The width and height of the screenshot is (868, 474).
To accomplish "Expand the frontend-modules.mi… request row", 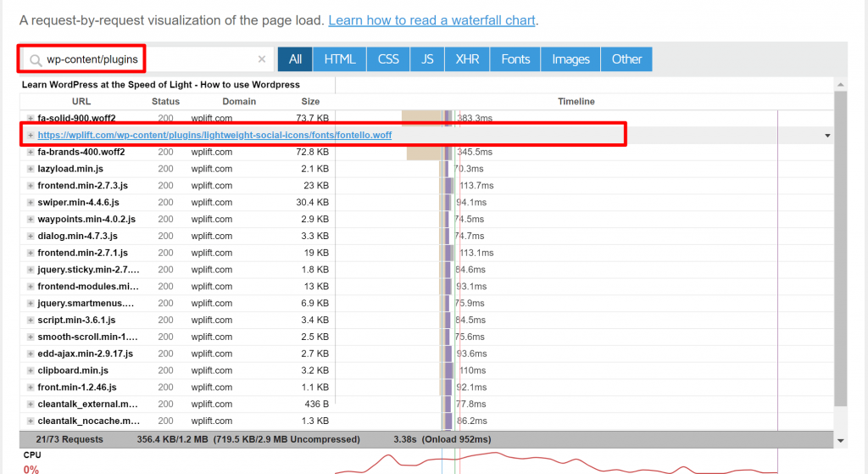I will [x=31, y=287].
